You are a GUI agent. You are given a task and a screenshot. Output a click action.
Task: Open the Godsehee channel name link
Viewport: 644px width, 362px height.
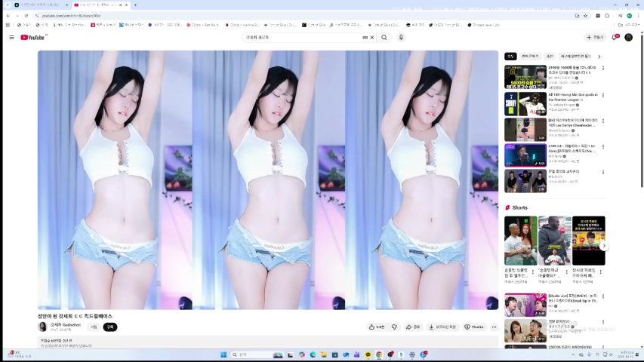(66, 324)
